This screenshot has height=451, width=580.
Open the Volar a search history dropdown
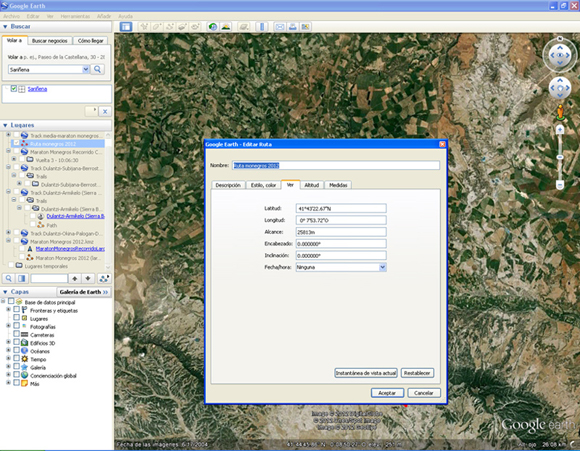85,69
